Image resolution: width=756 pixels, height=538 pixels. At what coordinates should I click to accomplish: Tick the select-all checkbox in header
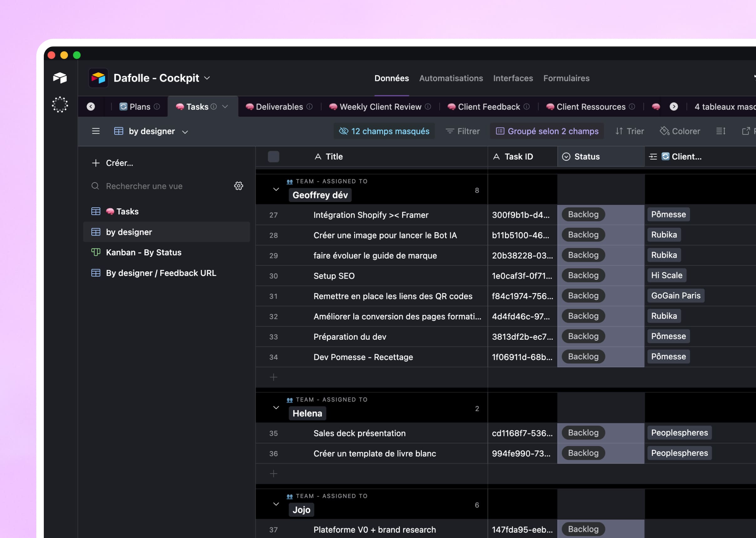(x=273, y=157)
